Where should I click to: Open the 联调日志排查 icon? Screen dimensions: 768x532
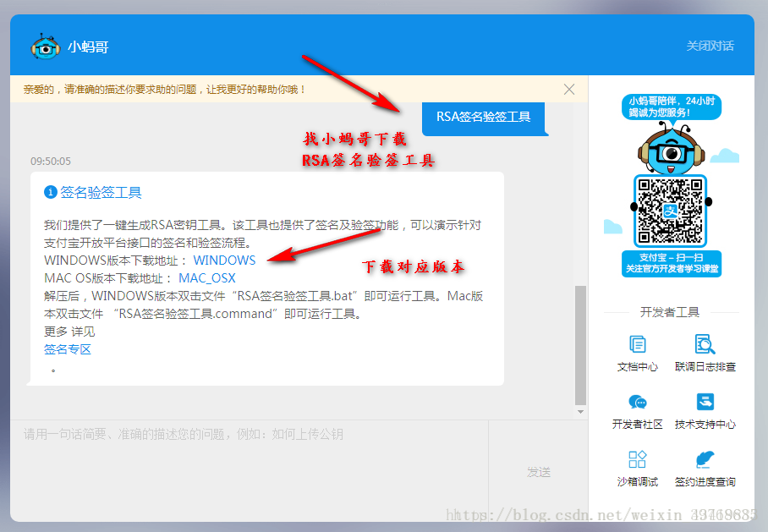point(705,344)
